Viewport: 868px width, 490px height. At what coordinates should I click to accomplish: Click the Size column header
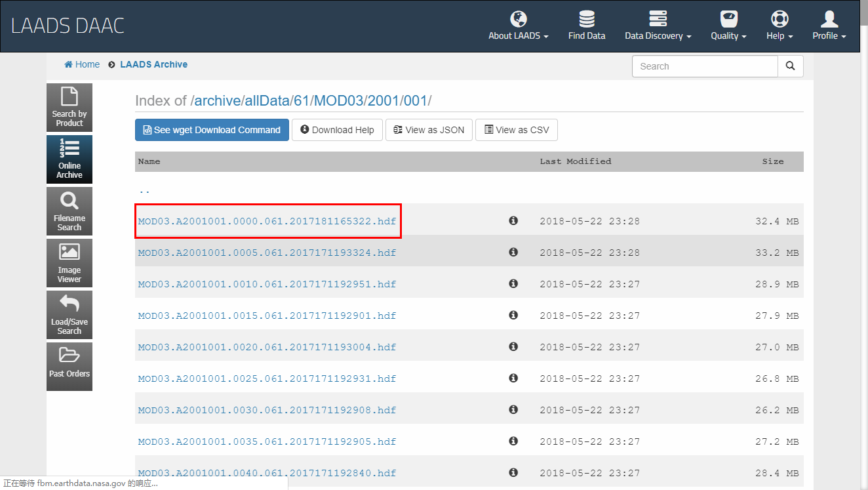point(773,161)
